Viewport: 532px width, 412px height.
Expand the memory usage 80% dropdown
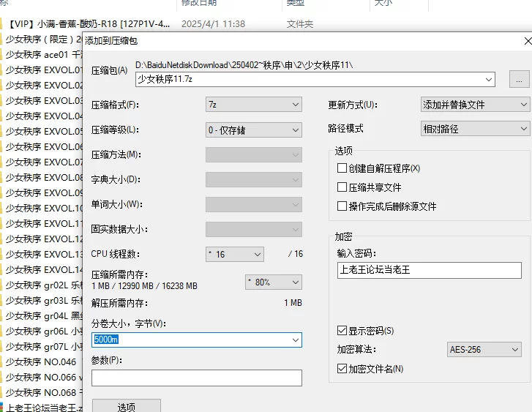tap(274, 282)
